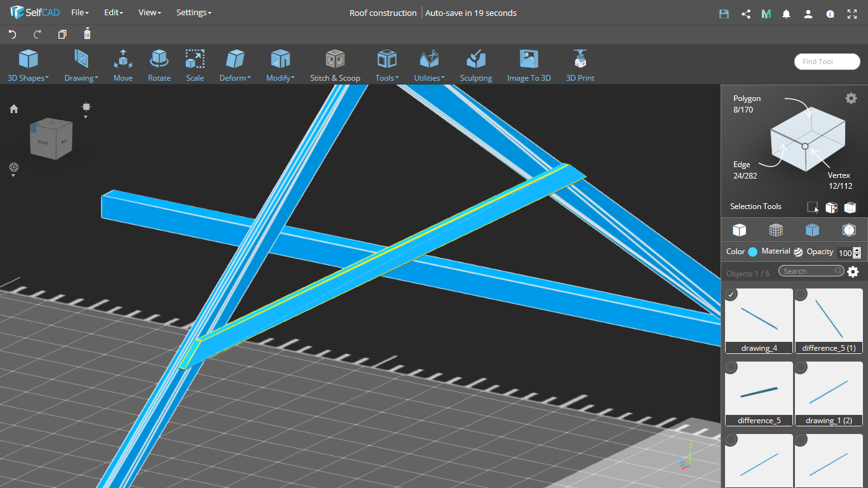Open the info icon in top bar
The width and height of the screenshot is (868, 488).
(830, 13)
